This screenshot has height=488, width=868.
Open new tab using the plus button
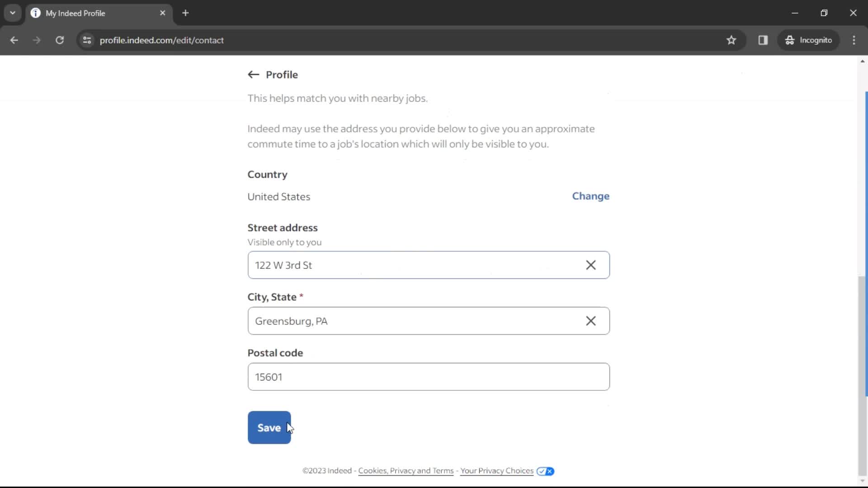[185, 13]
